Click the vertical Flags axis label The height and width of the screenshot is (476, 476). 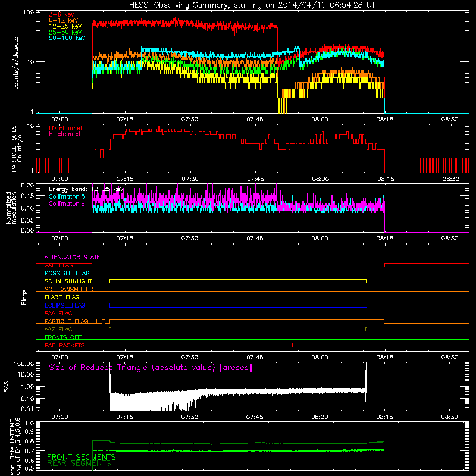click(x=24, y=297)
